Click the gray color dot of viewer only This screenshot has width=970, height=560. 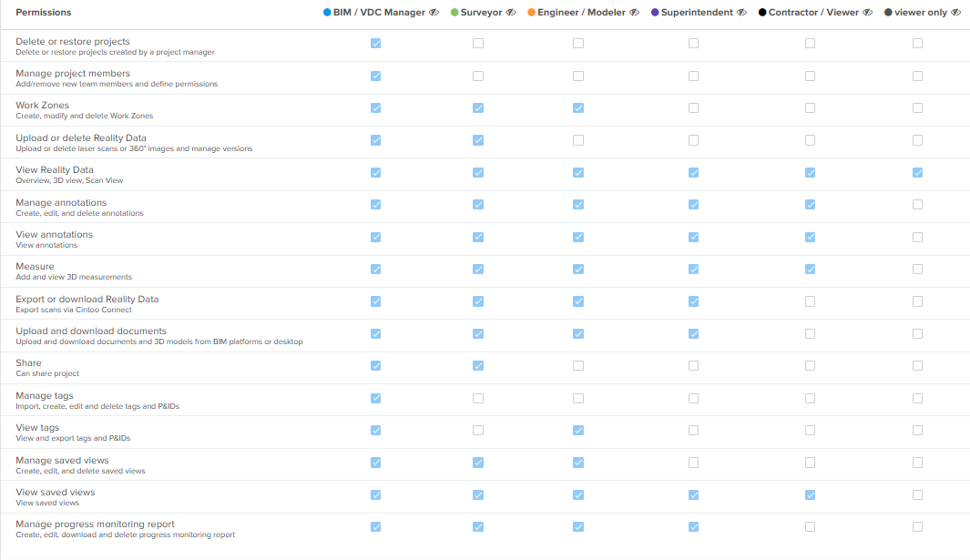[888, 13]
